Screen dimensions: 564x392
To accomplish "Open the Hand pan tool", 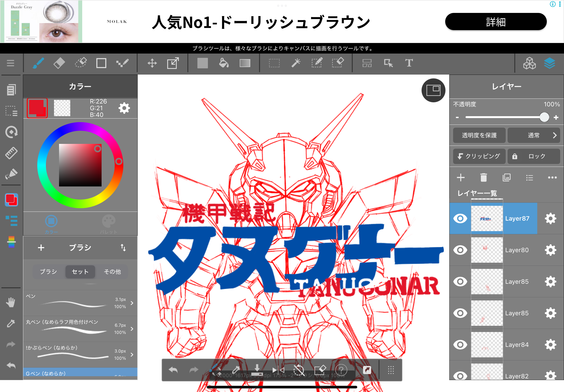I will point(11,302).
